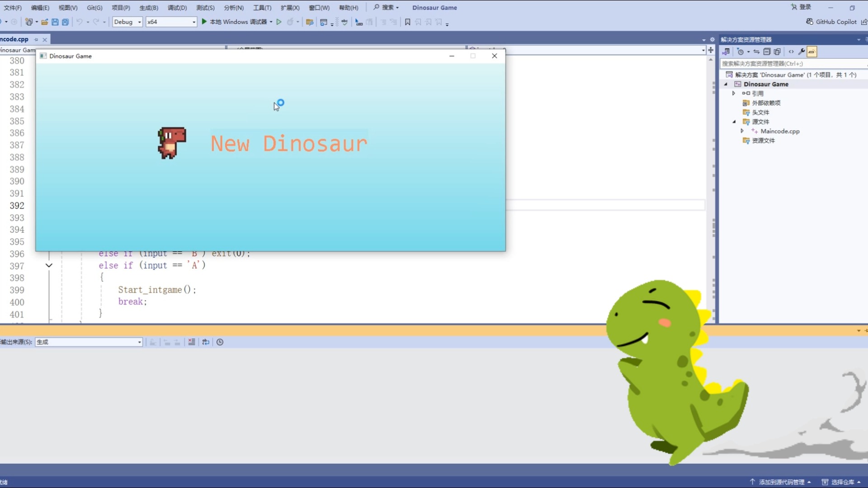The height and width of the screenshot is (488, 868).
Task: Click the editor member dropdown arrow near split button
Action: (703, 50)
